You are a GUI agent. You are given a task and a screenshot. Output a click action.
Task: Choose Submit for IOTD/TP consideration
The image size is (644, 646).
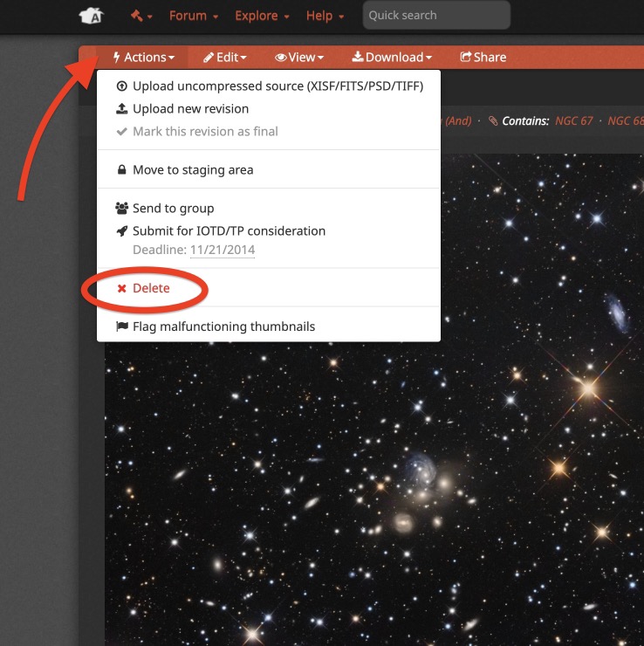click(269, 230)
